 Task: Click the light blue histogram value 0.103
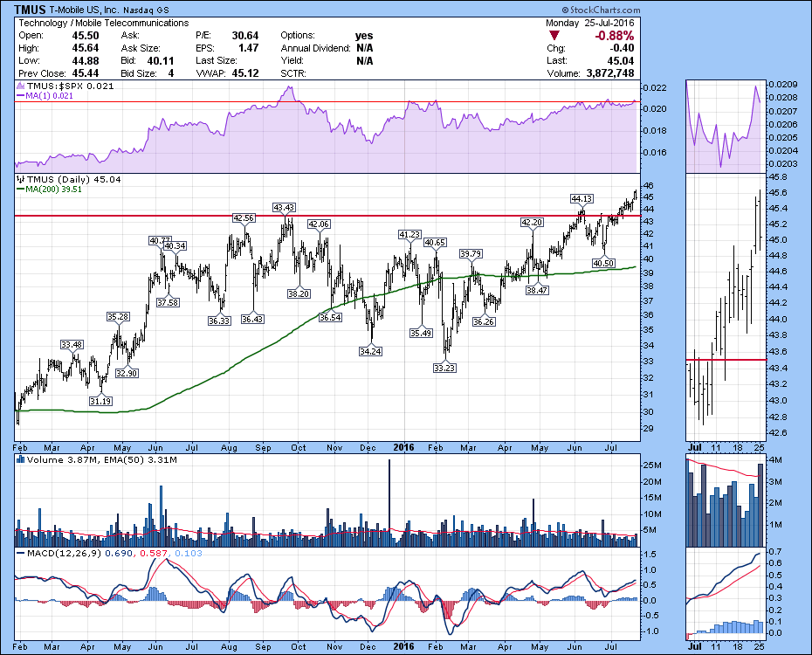(189, 554)
